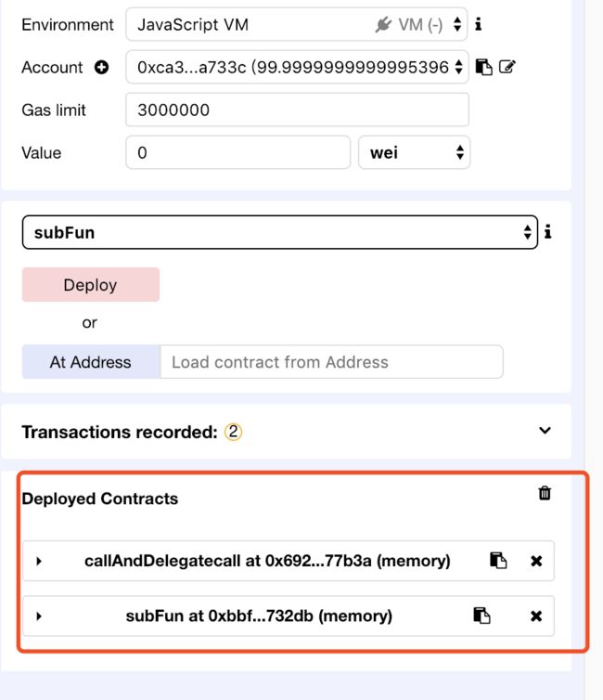This screenshot has width=603, height=700.
Task: Expand the callAndDelegatecall contract instance
Action: (x=39, y=561)
